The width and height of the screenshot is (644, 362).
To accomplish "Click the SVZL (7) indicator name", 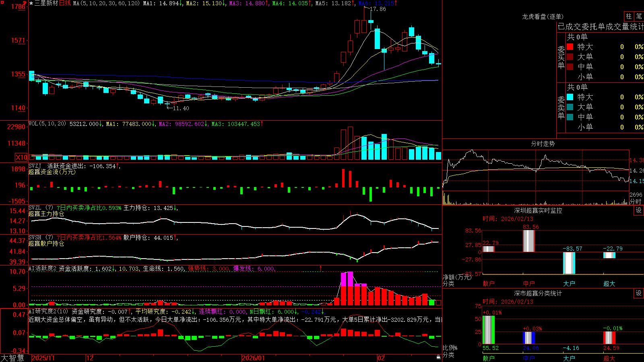I will 41,208.
